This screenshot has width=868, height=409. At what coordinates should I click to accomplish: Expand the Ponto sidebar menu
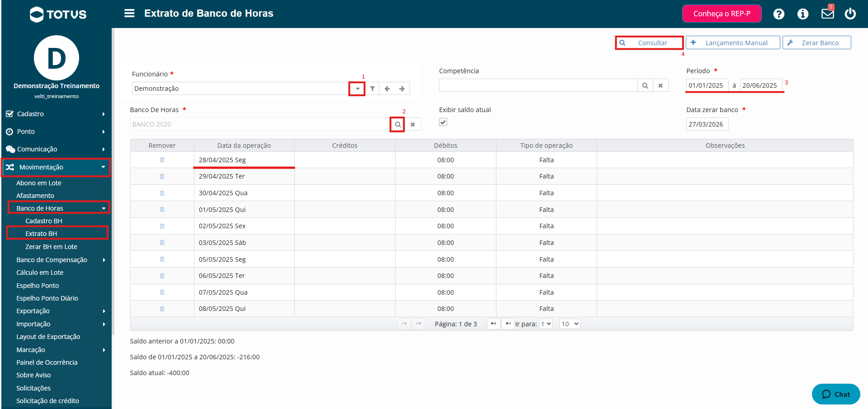[x=56, y=132]
